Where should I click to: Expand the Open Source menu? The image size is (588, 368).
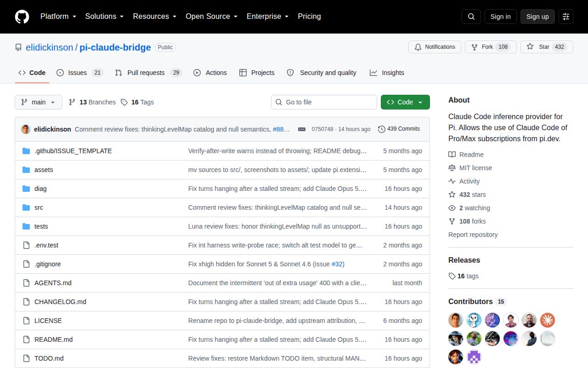[212, 17]
